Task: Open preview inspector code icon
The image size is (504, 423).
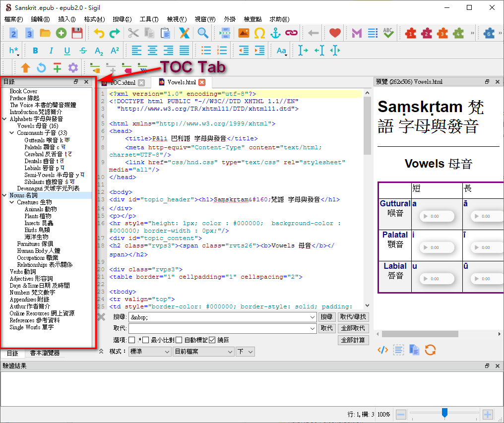Action: [382, 350]
